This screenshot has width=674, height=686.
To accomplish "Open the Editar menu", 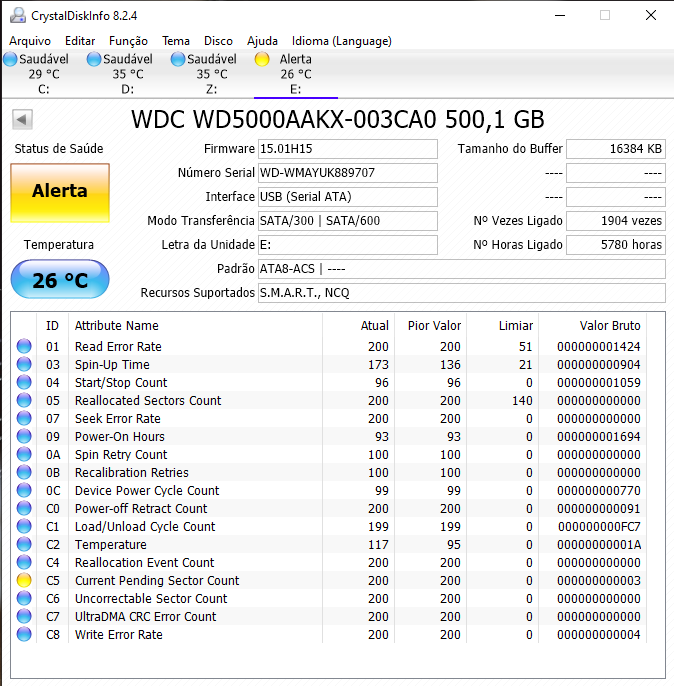I will (80, 41).
